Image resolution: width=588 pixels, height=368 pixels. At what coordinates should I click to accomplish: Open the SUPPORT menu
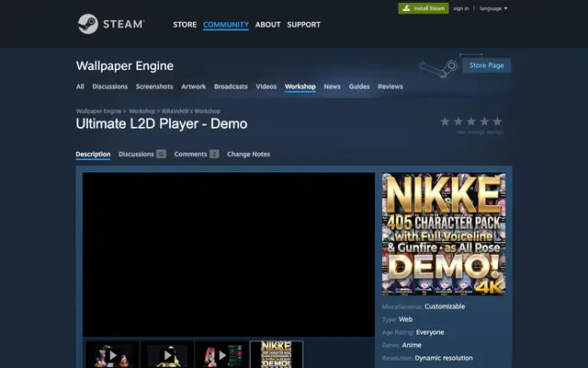pyautogui.click(x=304, y=25)
